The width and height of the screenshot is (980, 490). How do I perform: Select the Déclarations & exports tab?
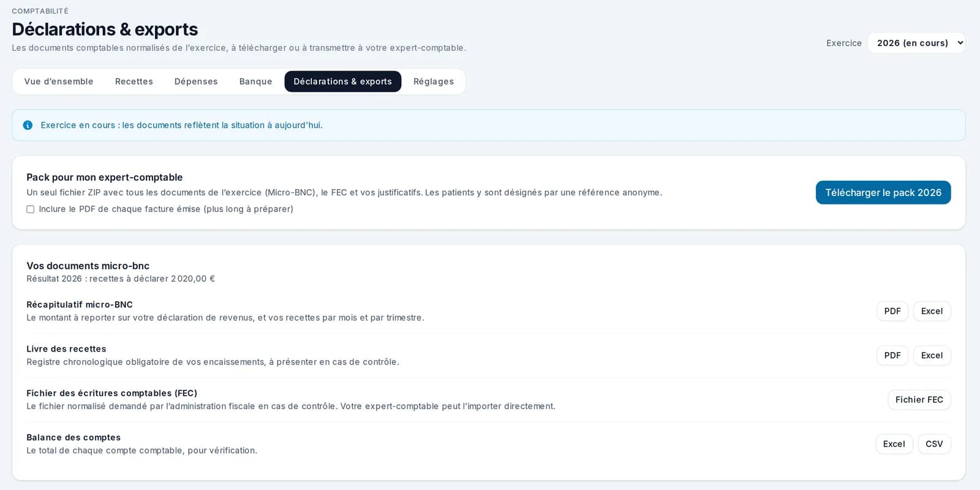(x=343, y=81)
